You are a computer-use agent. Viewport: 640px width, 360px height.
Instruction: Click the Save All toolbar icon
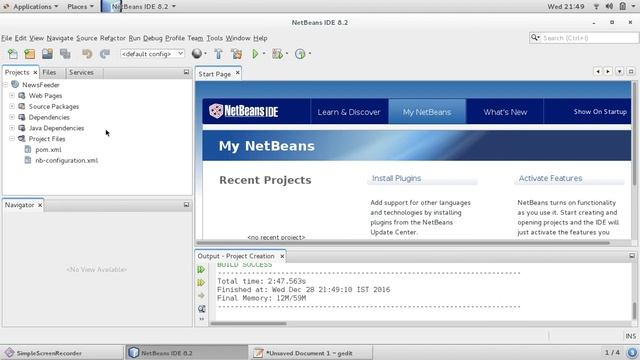coord(65,53)
